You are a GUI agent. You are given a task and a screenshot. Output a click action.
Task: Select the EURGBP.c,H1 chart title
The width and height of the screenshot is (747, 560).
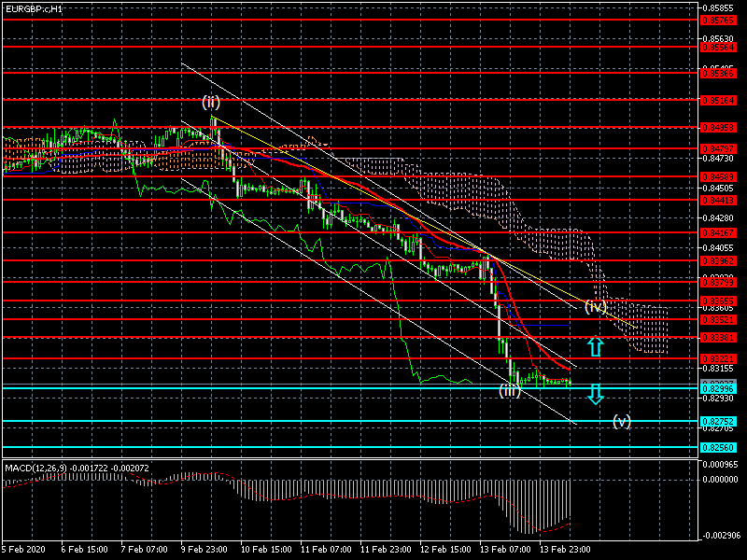[x=34, y=8]
